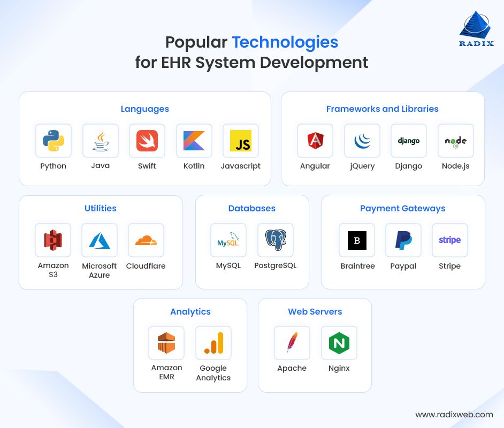Click the Amazon EMR label
Image resolution: width=504 pixels, height=428 pixels.
pos(167,372)
